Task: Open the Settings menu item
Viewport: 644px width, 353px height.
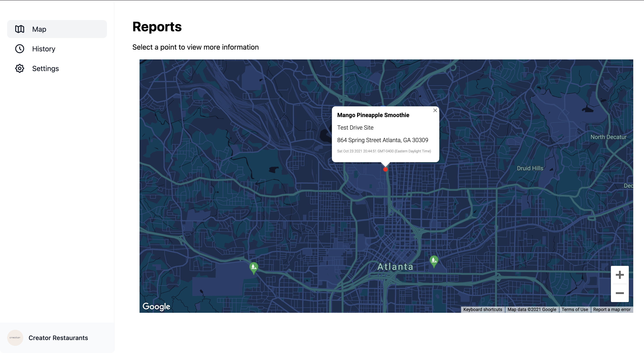Action: [x=45, y=68]
